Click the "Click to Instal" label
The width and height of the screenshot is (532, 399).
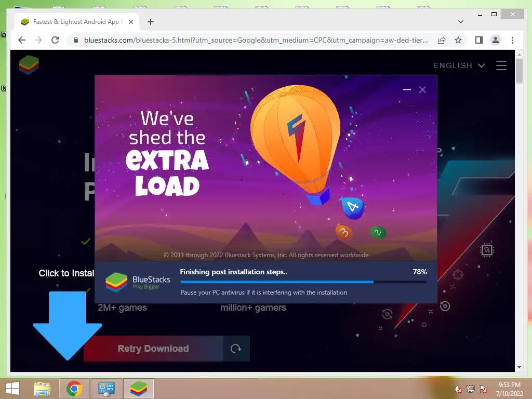(66, 273)
